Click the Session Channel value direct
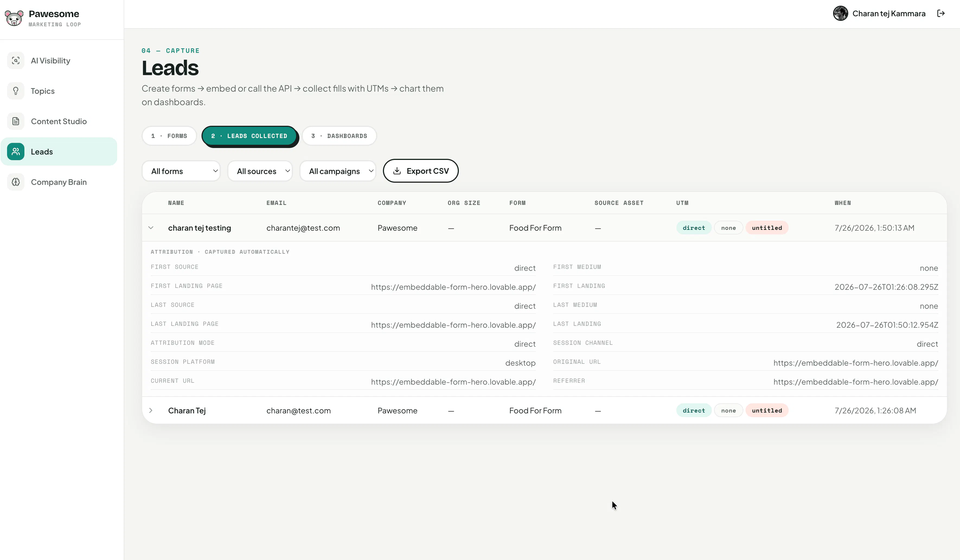 pos(927,344)
